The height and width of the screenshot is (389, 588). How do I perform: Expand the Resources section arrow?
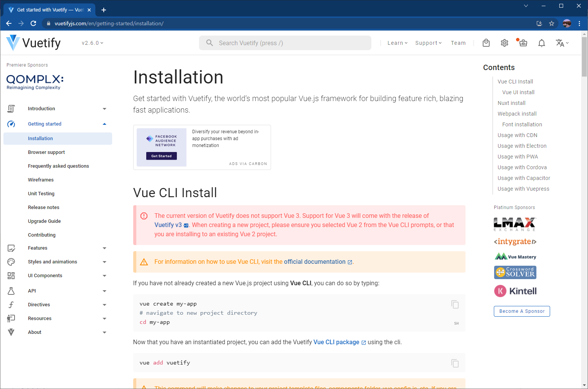point(105,319)
